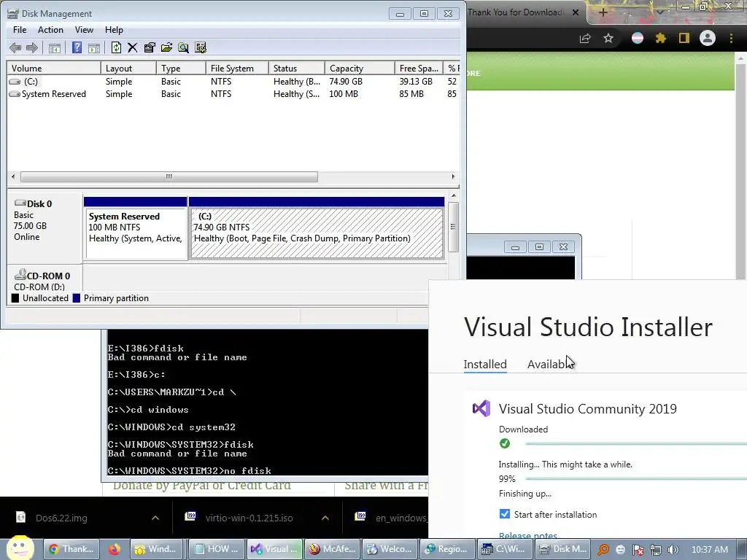Sort by the Status column header
747x560 pixels.
[x=297, y=68]
